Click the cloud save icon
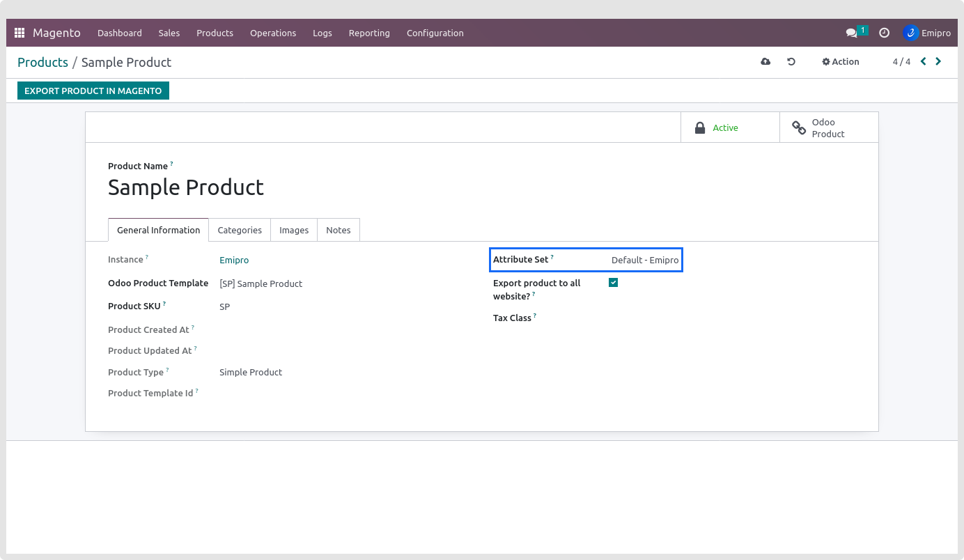 point(765,62)
